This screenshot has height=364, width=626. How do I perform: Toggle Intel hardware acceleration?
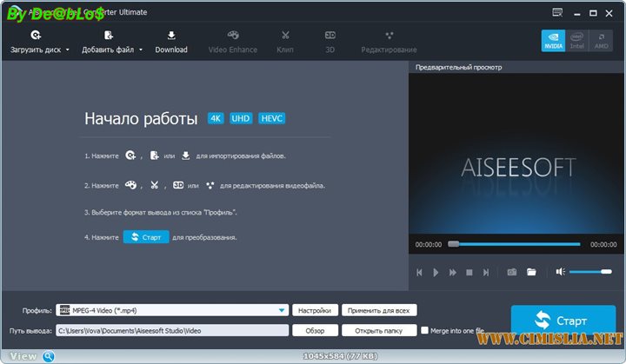click(577, 40)
